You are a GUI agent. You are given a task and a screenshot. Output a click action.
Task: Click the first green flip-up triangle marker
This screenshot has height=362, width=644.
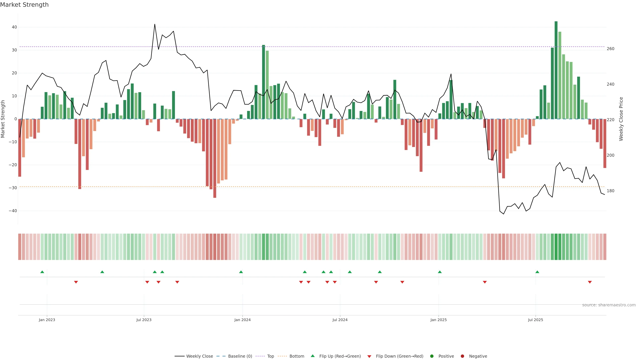click(x=42, y=272)
